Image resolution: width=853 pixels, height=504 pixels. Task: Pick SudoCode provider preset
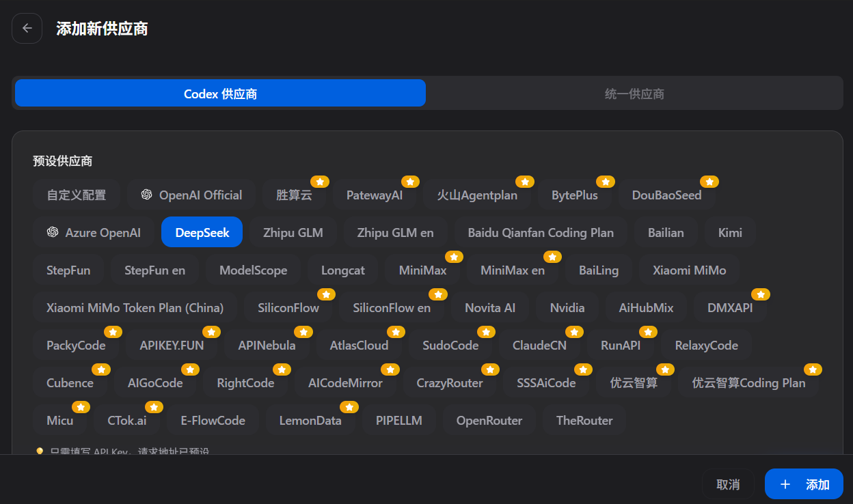click(x=450, y=345)
